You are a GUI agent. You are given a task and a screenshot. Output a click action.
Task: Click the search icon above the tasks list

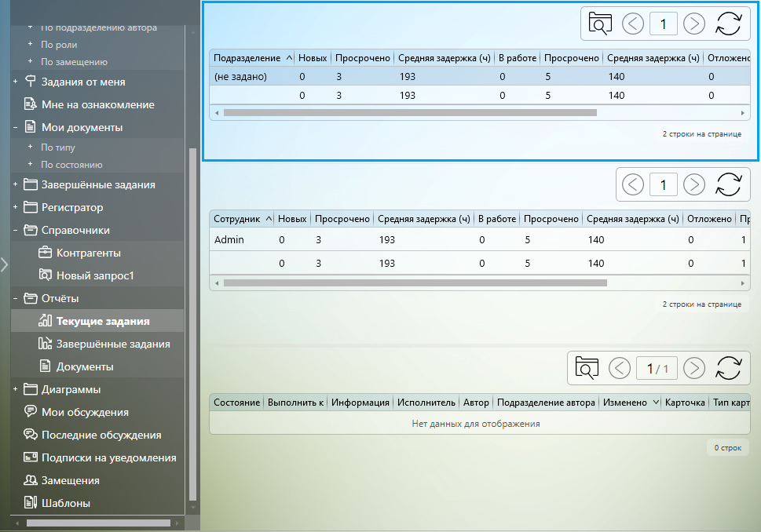(587, 368)
